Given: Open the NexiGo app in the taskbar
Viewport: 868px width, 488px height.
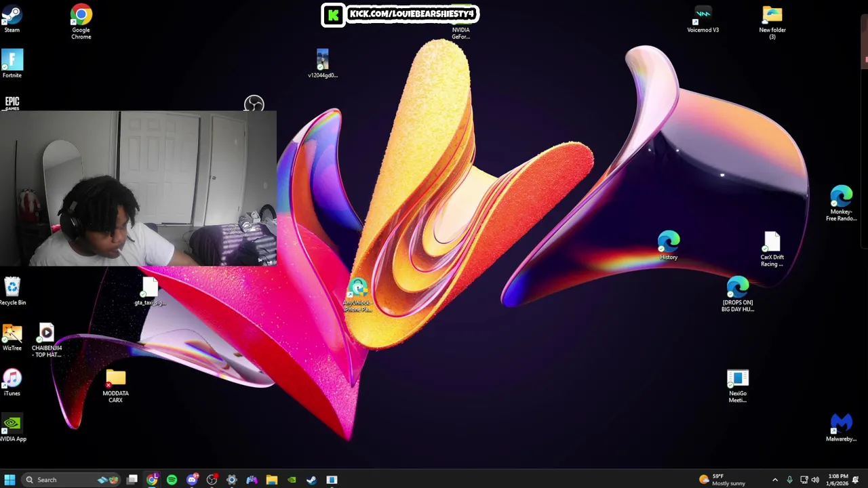Looking at the screenshot, I should pyautogui.click(x=332, y=480).
